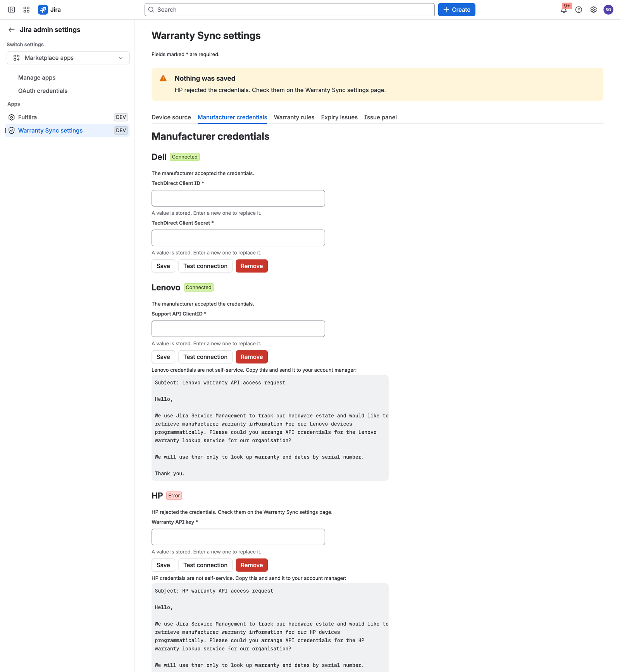This screenshot has width=620, height=672.
Task: Remove the Lenovo credentials
Action: pyautogui.click(x=252, y=357)
